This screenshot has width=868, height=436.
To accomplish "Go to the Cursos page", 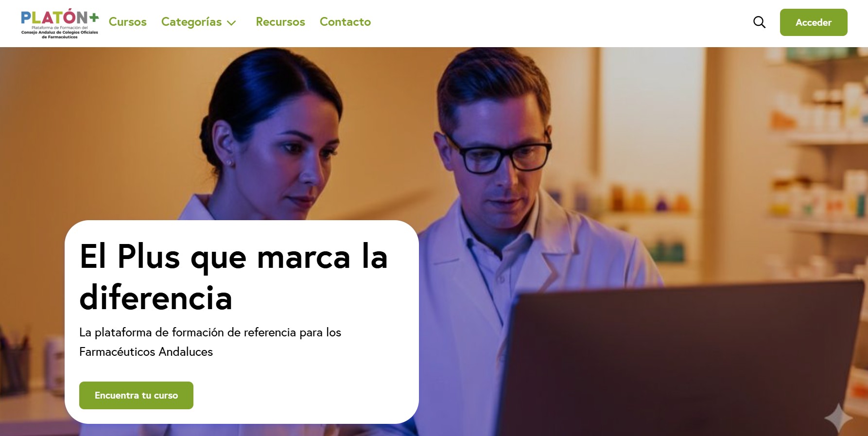I will [127, 22].
